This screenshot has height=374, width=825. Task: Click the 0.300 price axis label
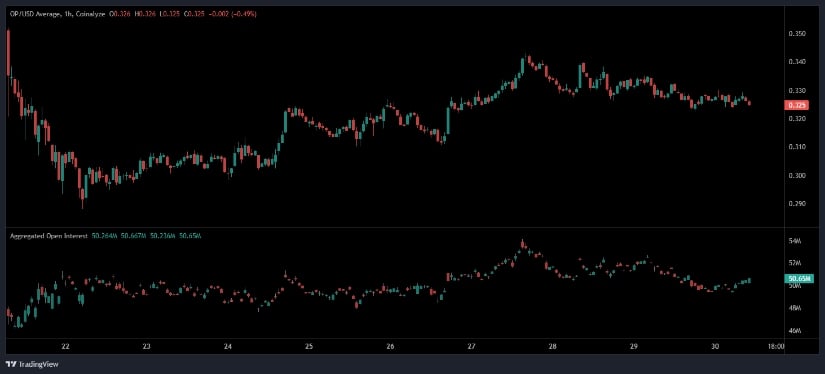797,175
